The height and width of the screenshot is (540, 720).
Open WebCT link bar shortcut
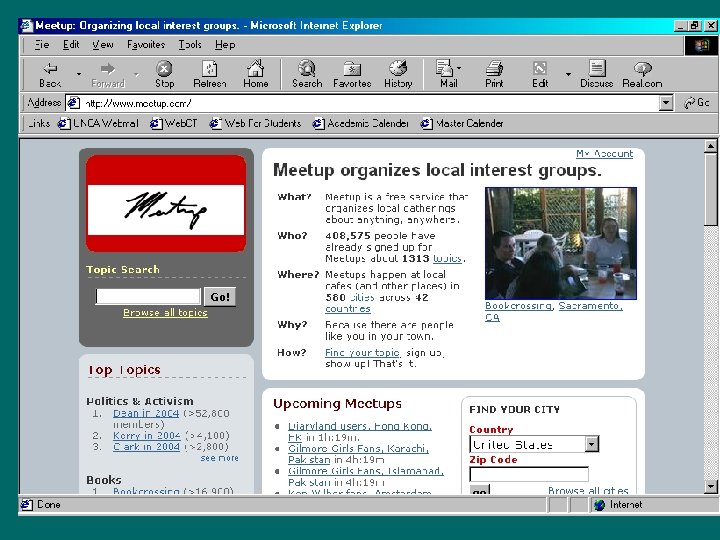pos(174,123)
